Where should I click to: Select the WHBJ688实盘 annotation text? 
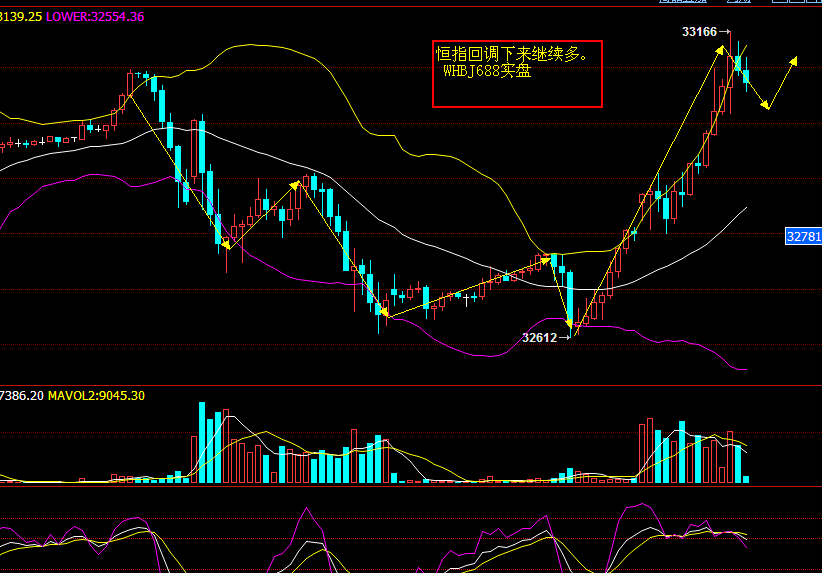pyautogui.click(x=487, y=71)
